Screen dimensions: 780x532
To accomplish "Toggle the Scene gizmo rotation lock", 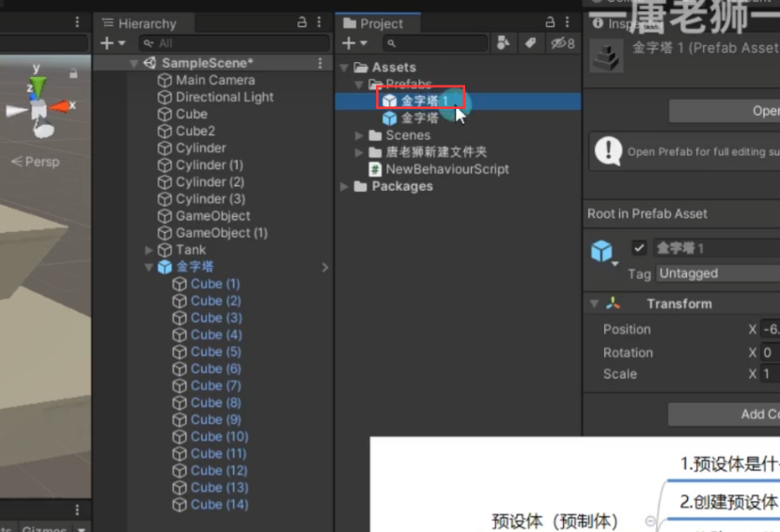I will tap(73, 73).
